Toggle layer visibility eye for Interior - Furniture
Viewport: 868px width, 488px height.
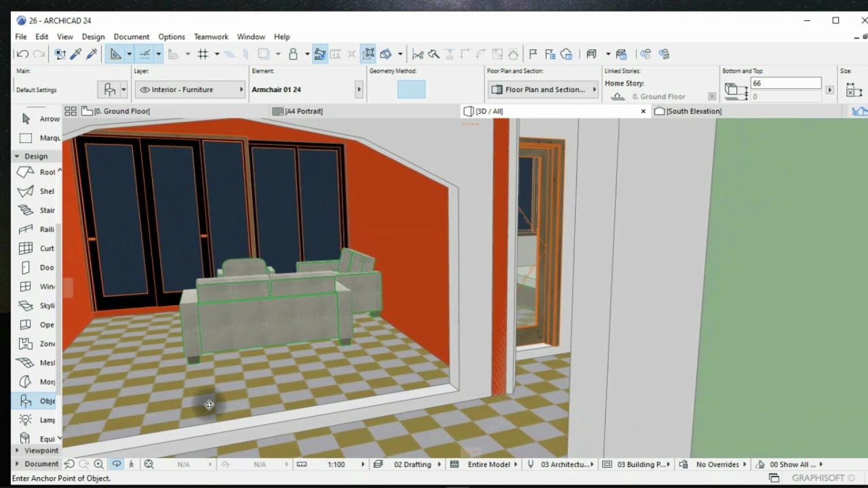point(144,89)
